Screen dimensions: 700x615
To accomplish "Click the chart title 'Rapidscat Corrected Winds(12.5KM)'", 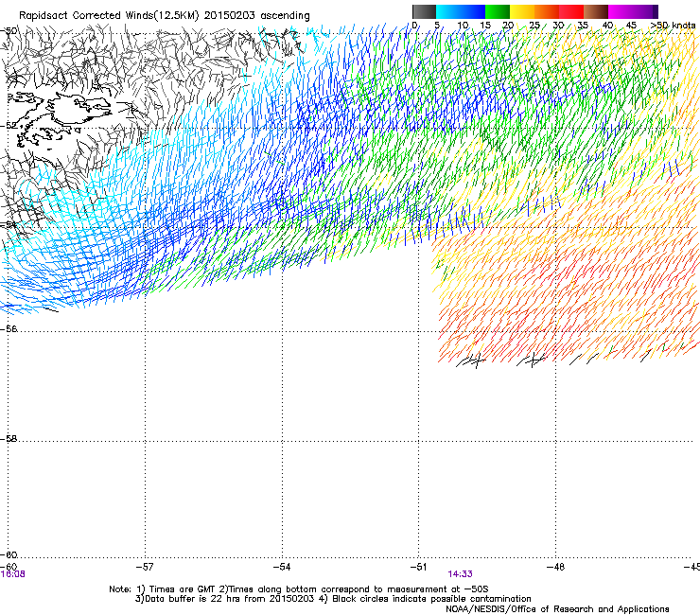I will [109, 16].
